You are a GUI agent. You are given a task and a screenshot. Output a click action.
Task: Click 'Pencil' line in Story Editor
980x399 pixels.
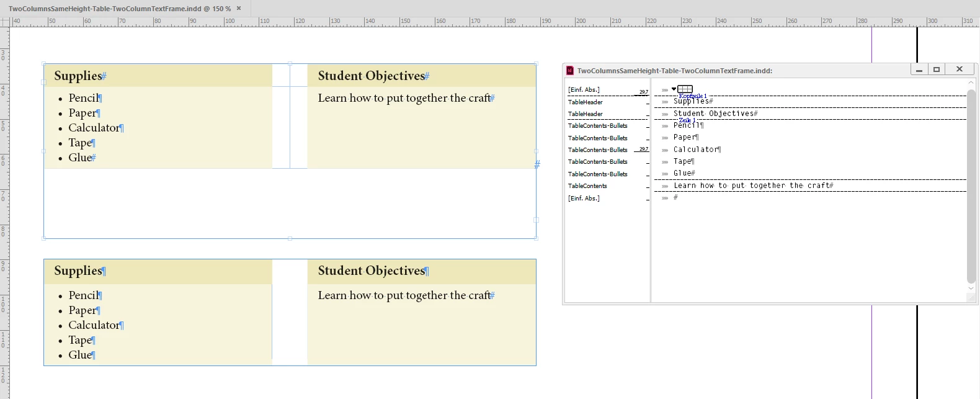pos(687,125)
